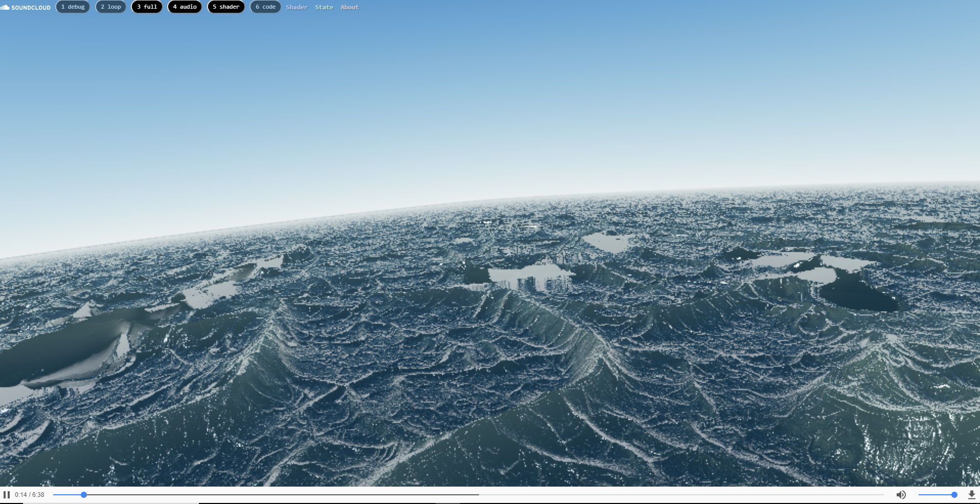Screen dimensions: 980x504
Task: Mute audio with the speaker icon
Action: pyautogui.click(x=901, y=495)
